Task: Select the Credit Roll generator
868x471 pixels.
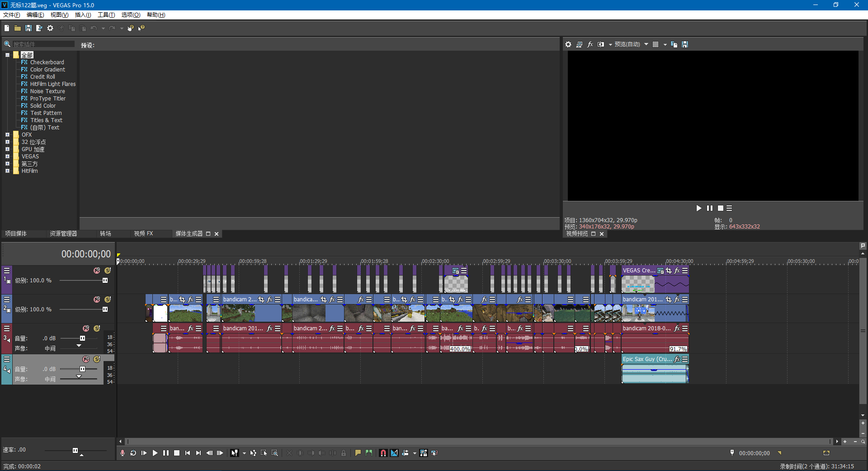Action: click(42, 77)
